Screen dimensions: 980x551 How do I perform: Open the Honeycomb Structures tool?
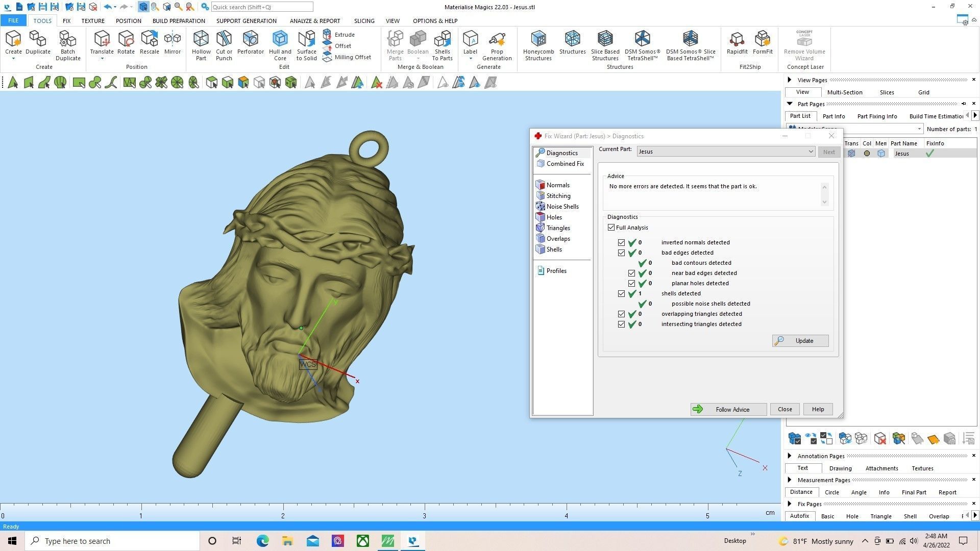(x=538, y=45)
